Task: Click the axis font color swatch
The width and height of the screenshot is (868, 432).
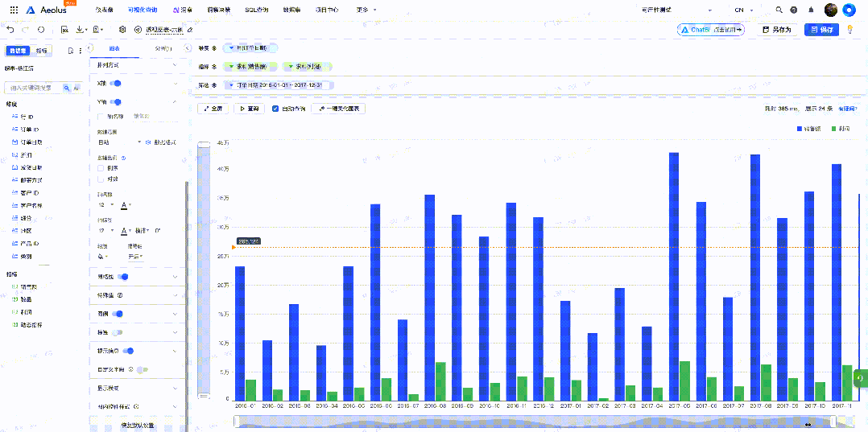Action: click(x=126, y=206)
